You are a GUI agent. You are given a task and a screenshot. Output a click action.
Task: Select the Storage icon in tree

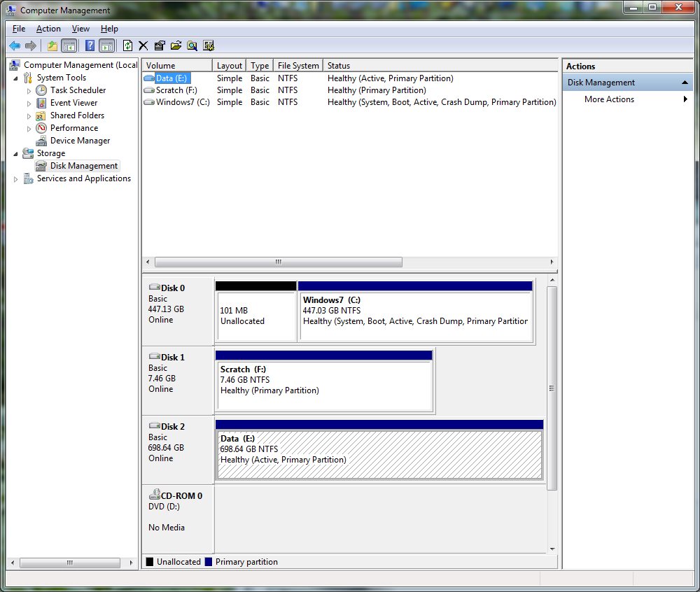(x=28, y=153)
